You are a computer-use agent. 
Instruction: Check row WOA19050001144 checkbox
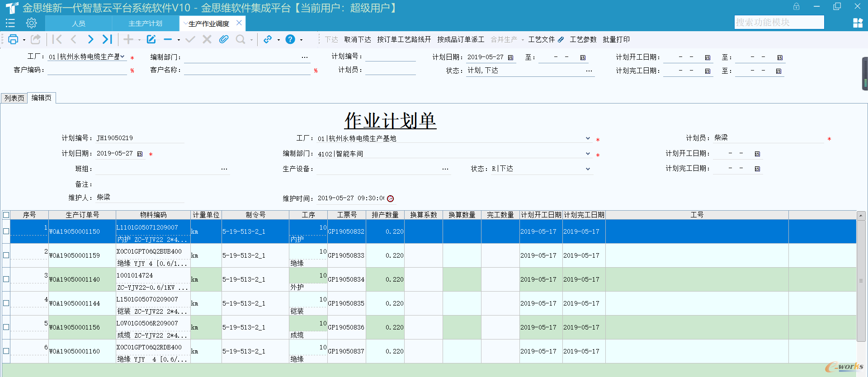pos(6,303)
